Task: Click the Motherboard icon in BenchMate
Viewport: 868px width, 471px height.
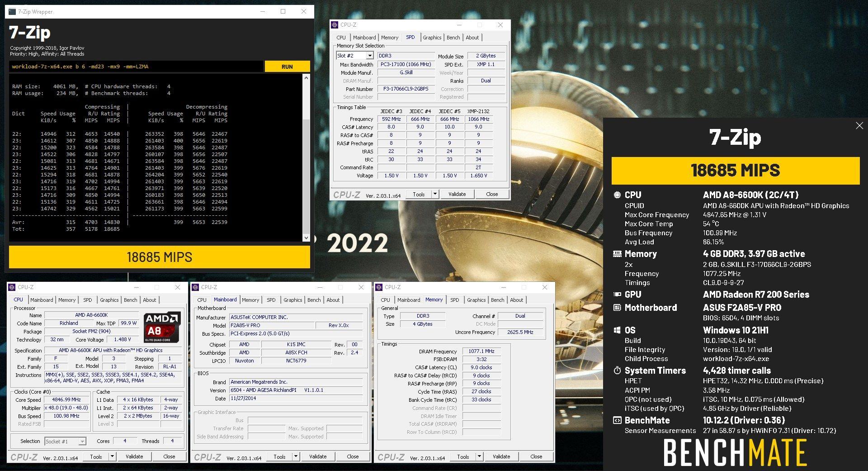Action: point(617,308)
